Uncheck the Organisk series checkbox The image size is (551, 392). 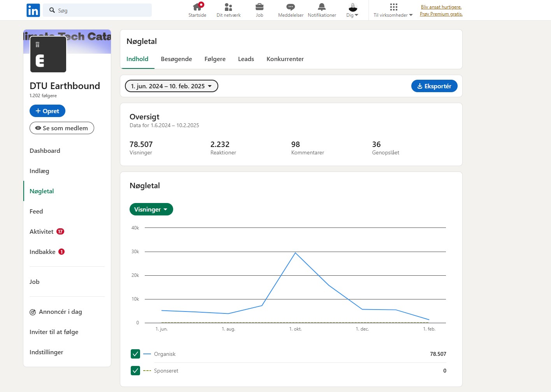[135, 354]
